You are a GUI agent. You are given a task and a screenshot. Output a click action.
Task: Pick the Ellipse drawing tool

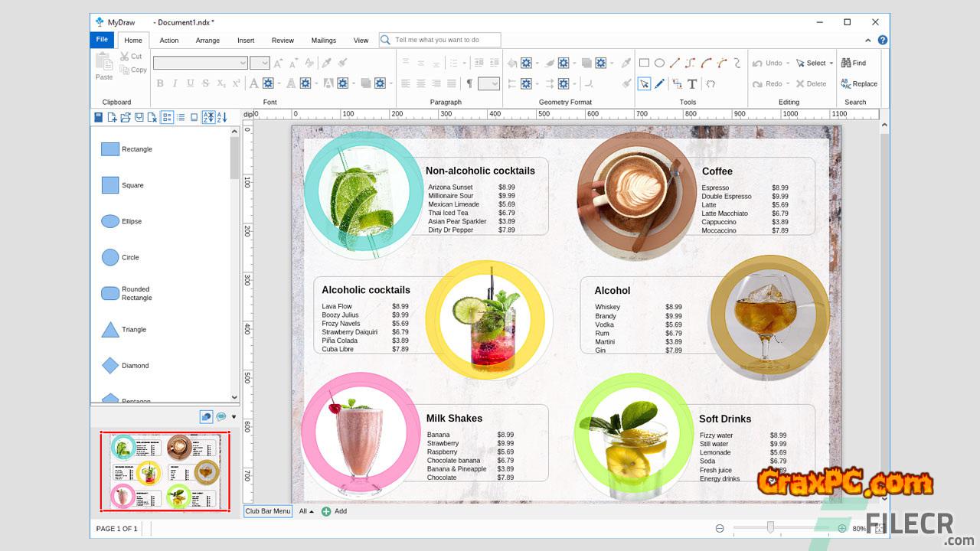coord(658,64)
